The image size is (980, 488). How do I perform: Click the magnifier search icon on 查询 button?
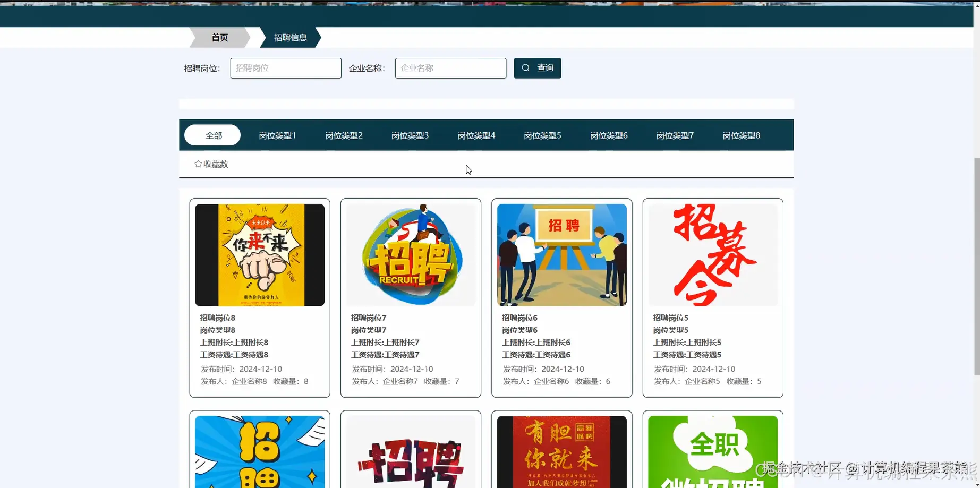(525, 68)
